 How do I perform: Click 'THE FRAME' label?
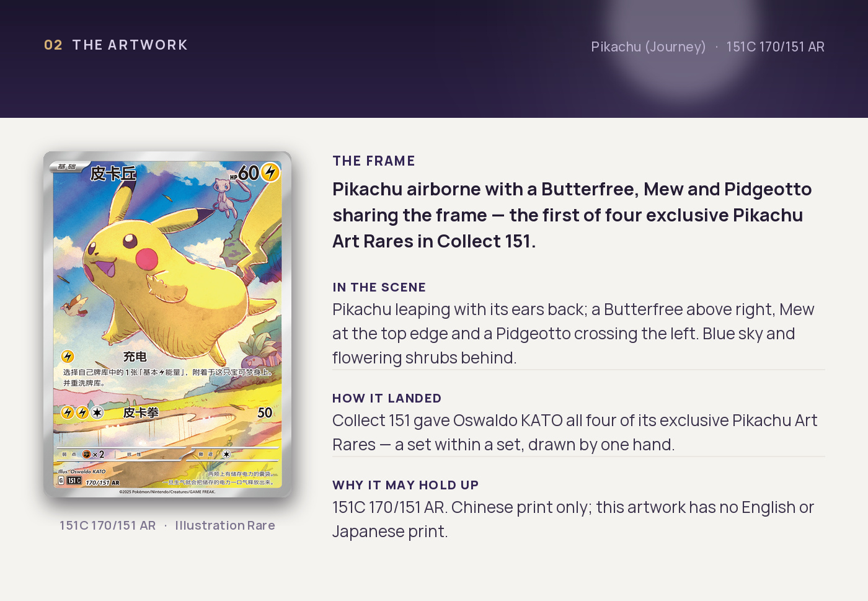click(374, 161)
